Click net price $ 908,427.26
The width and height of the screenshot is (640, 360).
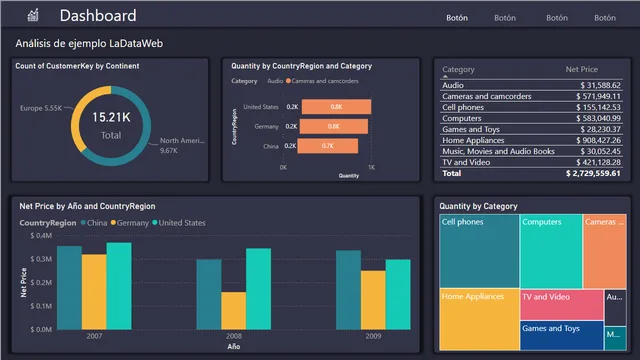[598, 140]
